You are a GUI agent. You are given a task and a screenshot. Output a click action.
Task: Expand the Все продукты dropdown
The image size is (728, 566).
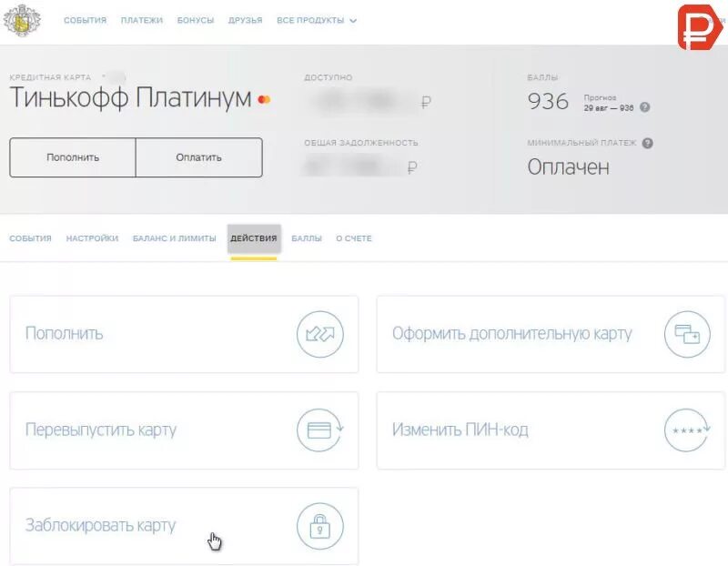pos(317,20)
